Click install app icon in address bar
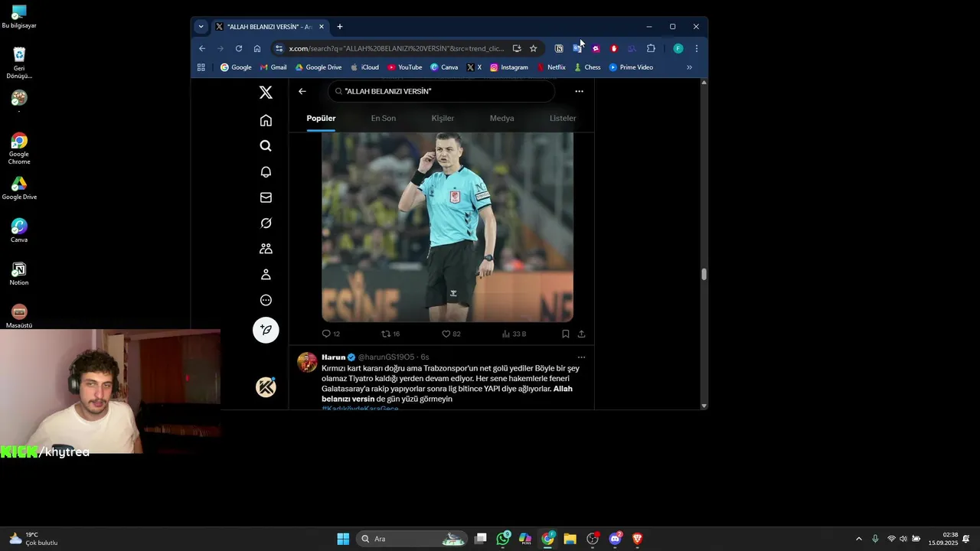980x551 pixels. tap(517, 48)
